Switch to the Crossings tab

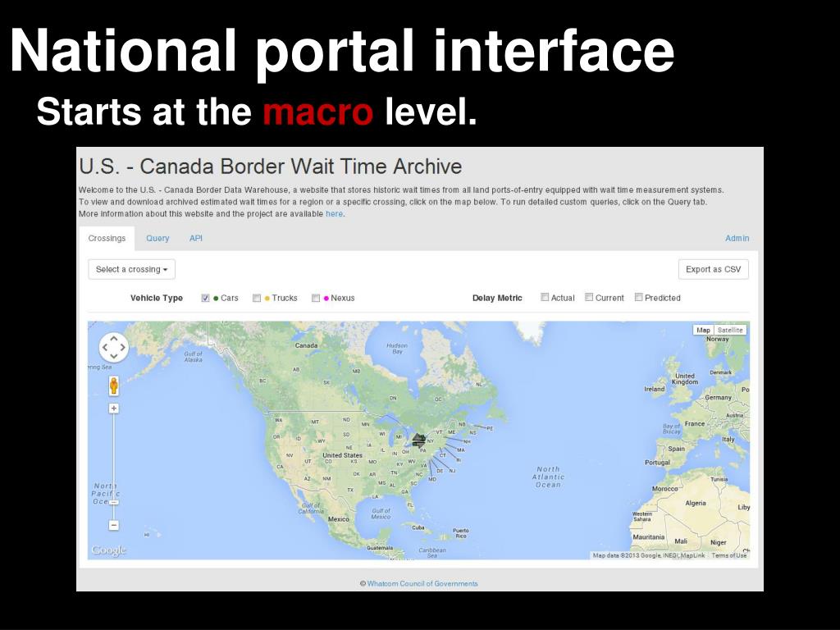107,239
